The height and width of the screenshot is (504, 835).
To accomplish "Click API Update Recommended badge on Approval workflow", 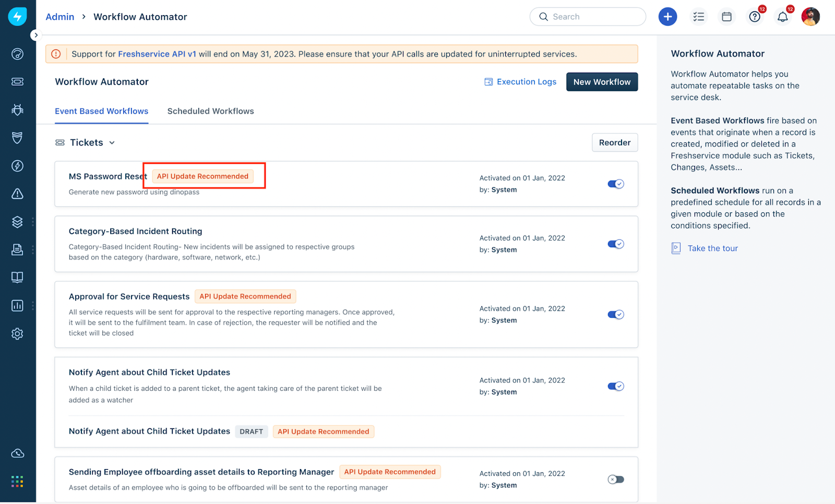I will 245,296.
